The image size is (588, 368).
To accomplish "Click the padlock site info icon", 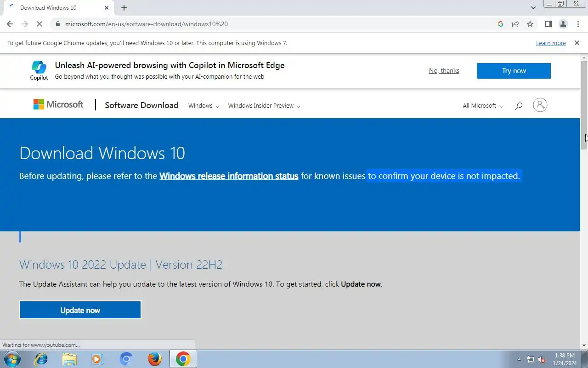I will (57, 24).
